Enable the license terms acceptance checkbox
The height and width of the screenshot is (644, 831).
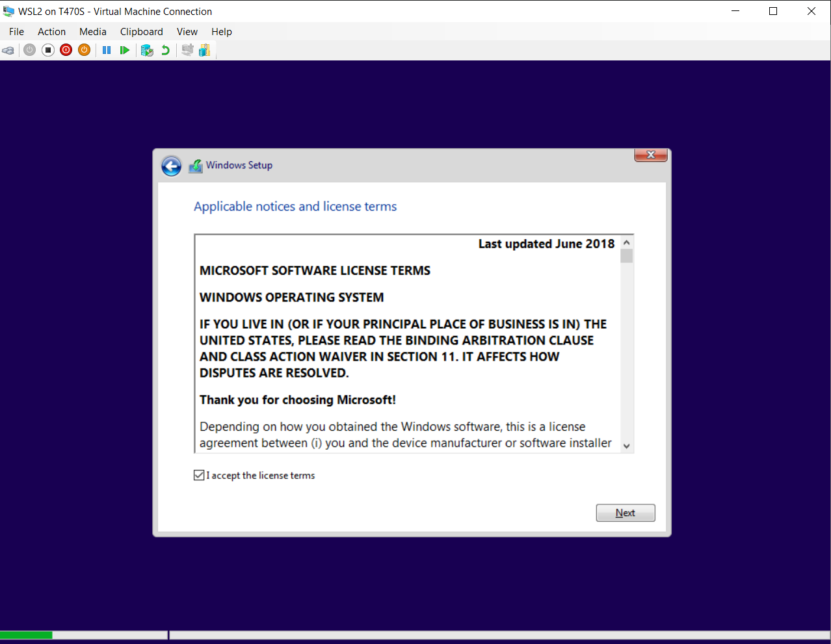[198, 474]
